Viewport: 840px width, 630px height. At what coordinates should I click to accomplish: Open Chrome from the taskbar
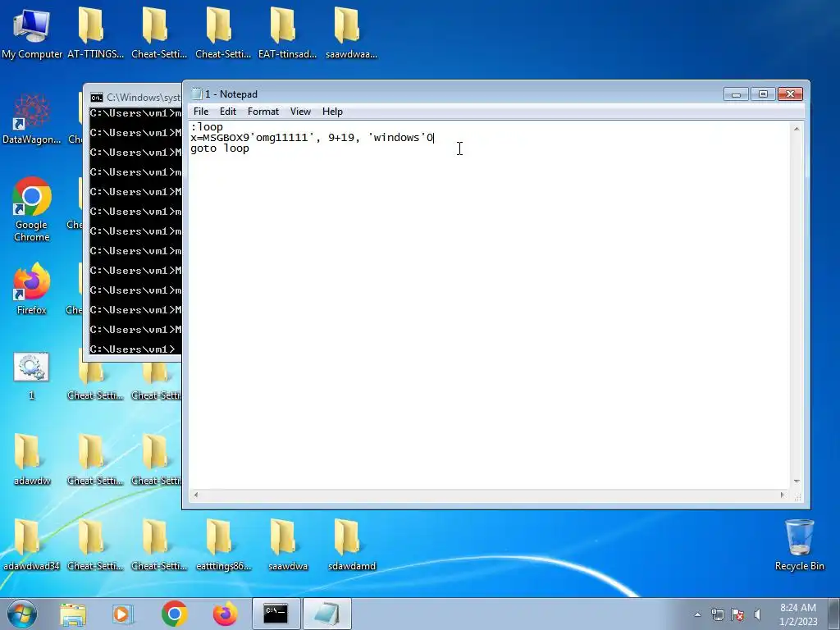pyautogui.click(x=174, y=614)
